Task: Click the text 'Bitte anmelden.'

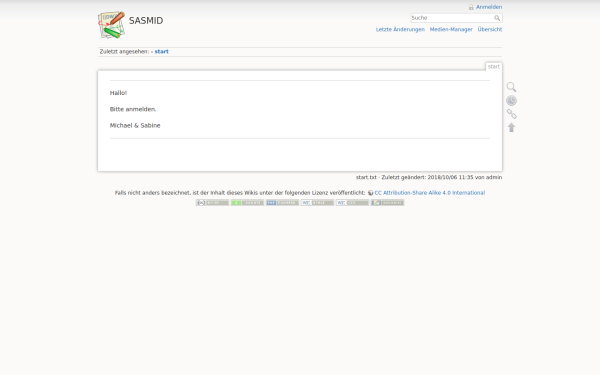Action: 133,109
